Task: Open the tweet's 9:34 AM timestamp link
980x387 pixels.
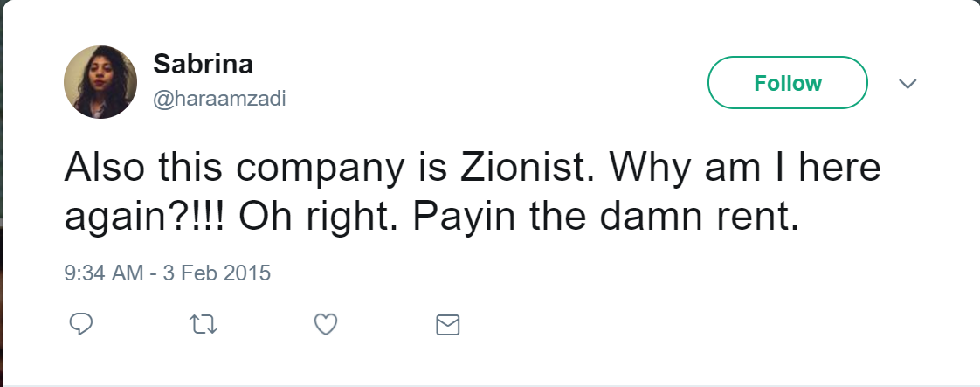Action: (103, 273)
